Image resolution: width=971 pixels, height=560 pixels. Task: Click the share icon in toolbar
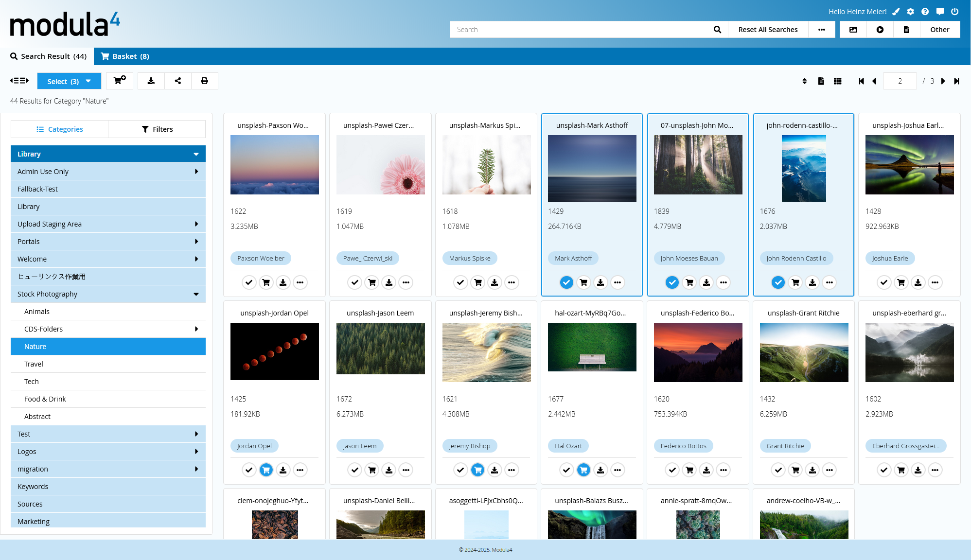tap(178, 81)
